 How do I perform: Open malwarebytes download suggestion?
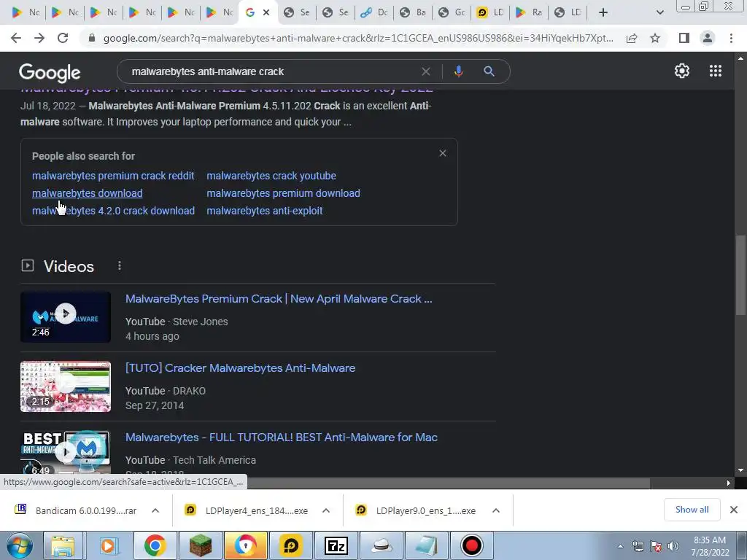(x=88, y=193)
